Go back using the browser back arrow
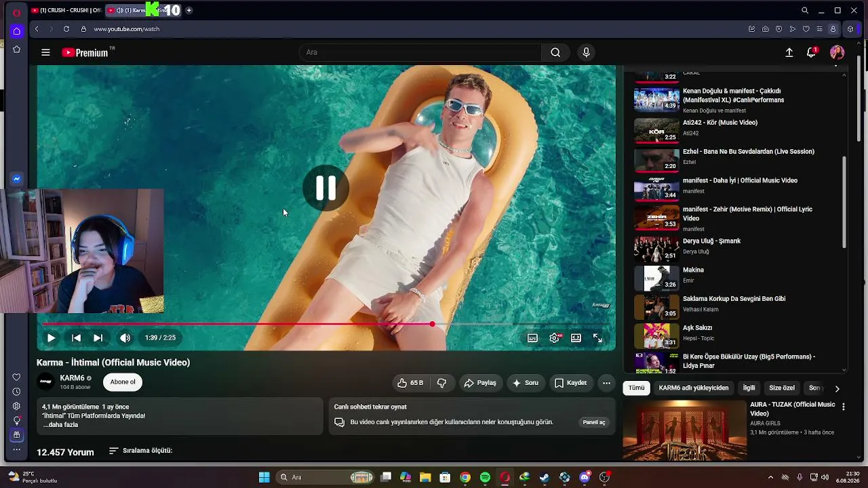Screen dimensions: 868x488 pos(37,29)
